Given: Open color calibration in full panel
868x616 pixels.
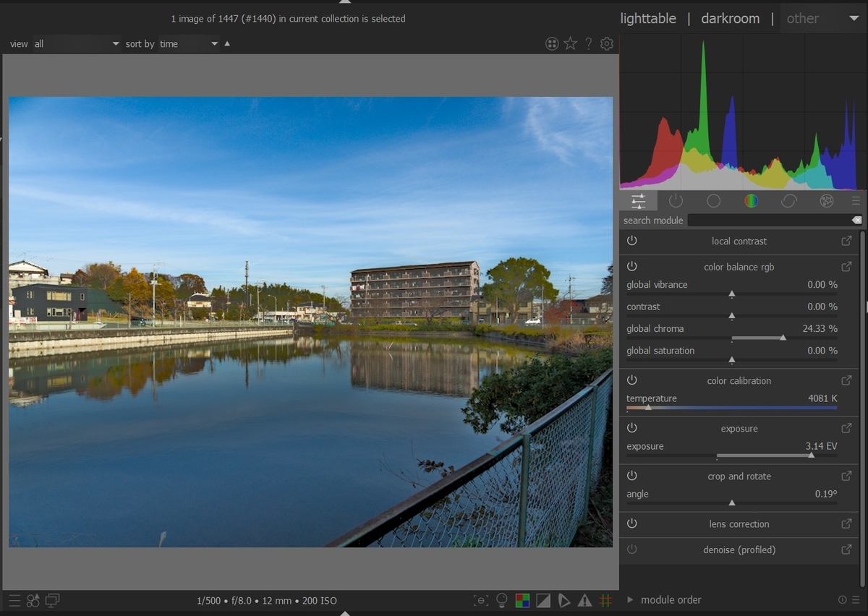Looking at the screenshot, I should tap(846, 380).
